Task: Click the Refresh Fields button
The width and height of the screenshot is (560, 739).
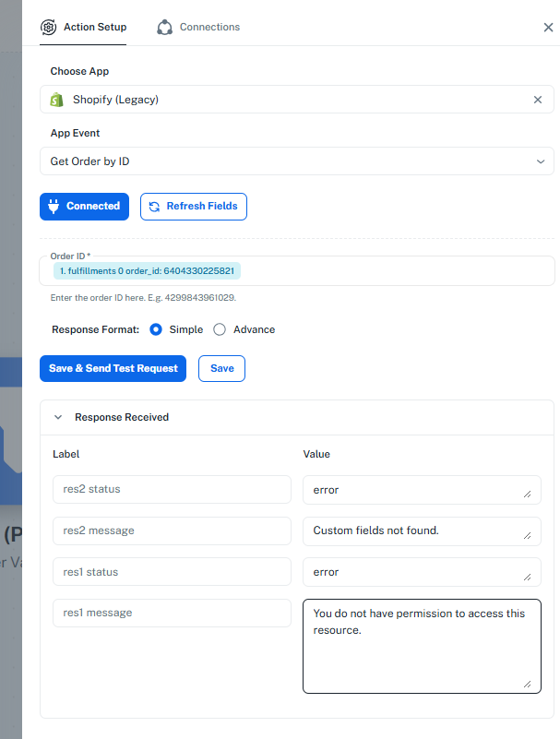Action: pyautogui.click(x=194, y=207)
